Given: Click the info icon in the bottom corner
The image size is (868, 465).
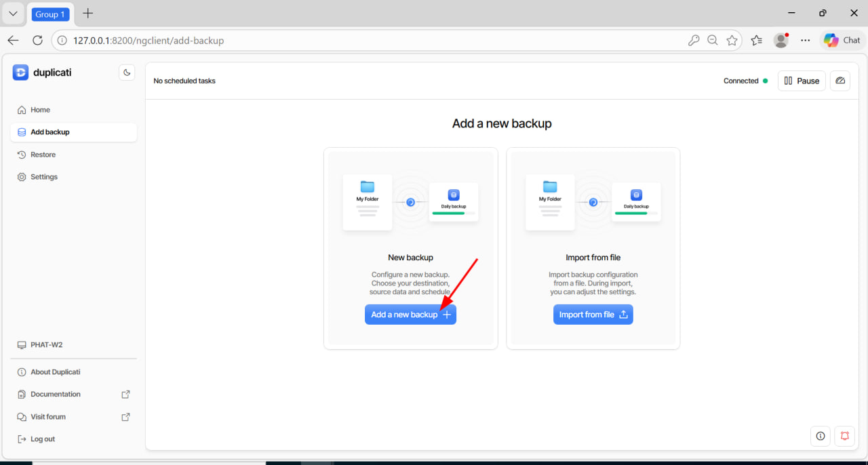Looking at the screenshot, I should 820,436.
